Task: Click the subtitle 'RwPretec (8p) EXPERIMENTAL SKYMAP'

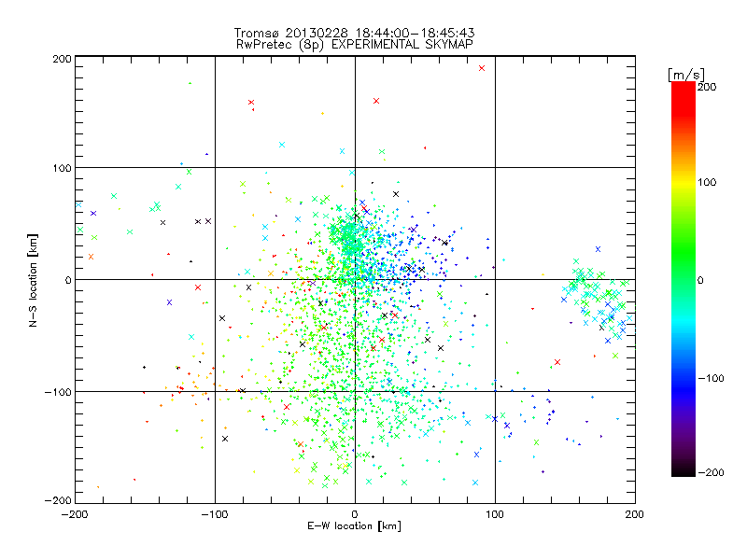Action: point(355,45)
